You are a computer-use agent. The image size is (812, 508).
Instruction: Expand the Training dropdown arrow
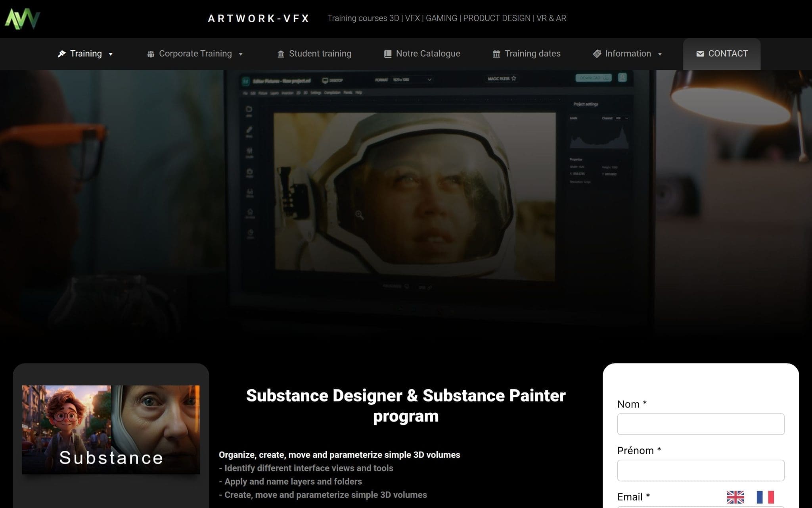[111, 54]
